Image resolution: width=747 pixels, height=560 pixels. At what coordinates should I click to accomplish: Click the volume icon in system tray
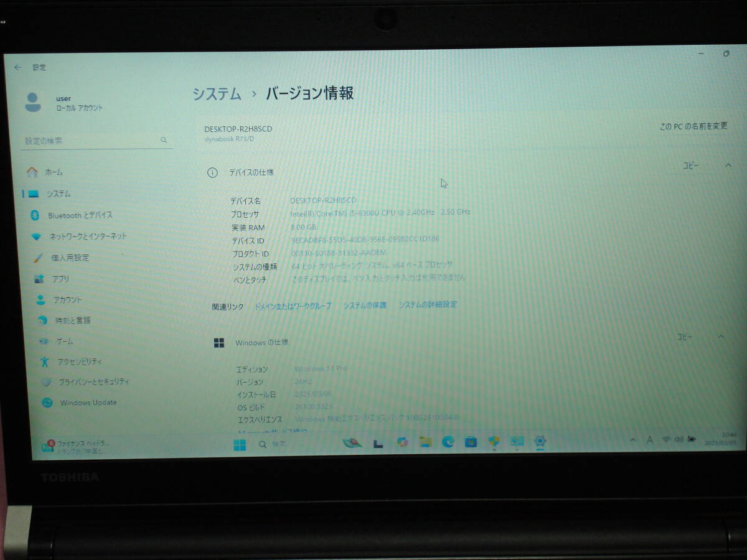(678, 439)
